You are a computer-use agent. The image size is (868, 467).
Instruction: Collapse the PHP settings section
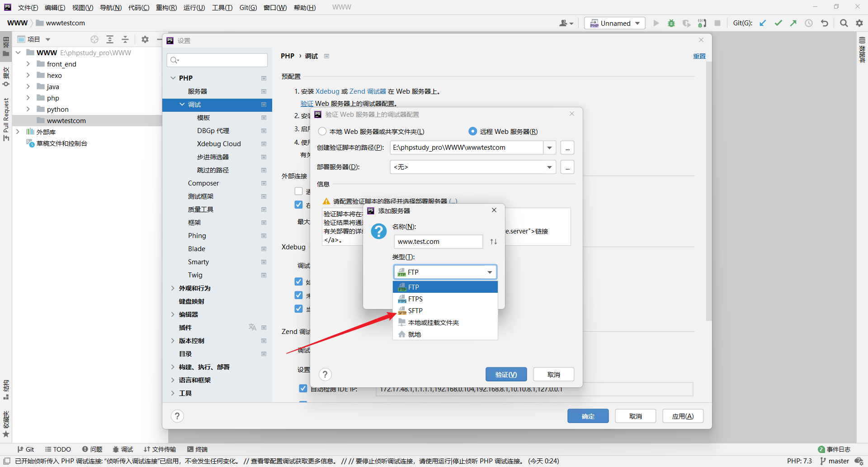tap(173, 78)
